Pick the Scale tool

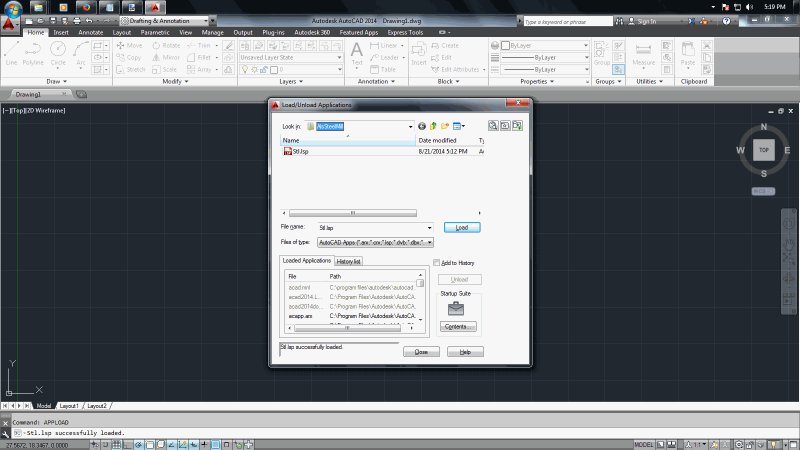[164, 69]
